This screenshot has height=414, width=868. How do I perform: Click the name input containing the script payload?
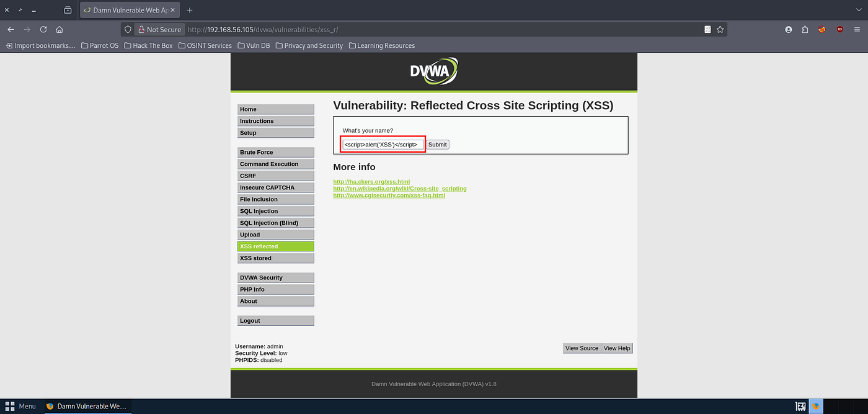[x=383, y=144]
